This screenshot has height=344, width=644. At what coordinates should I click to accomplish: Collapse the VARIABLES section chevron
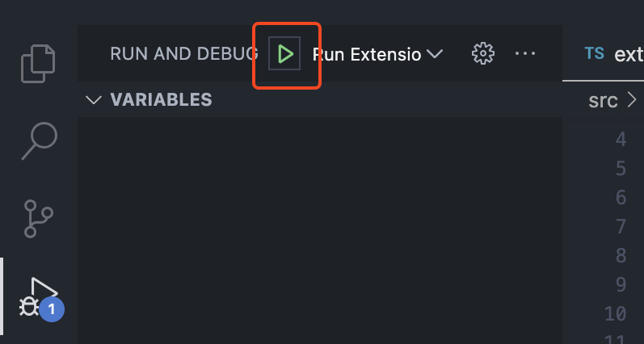[x=94, y=100]
